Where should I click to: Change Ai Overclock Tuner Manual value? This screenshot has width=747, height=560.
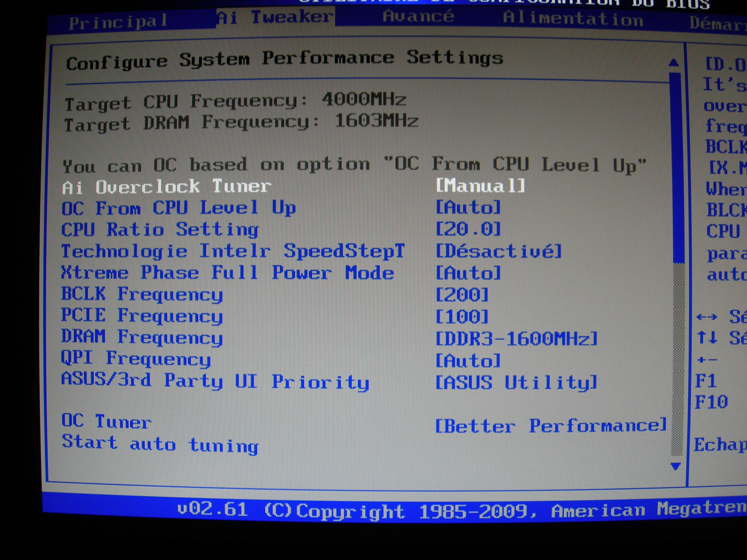click(x=480, y=186)
